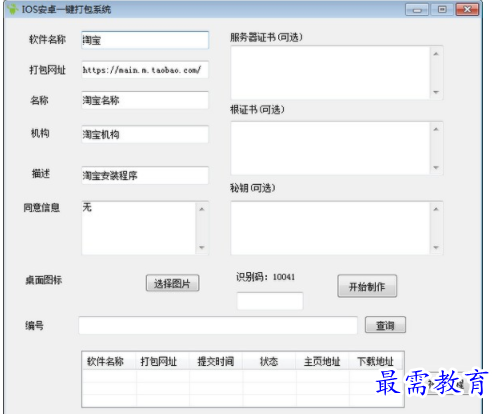Sort by 打包网址 column header
Image resolution: width=497 pixels, height=414 pixels.
[x=163, y=361]
